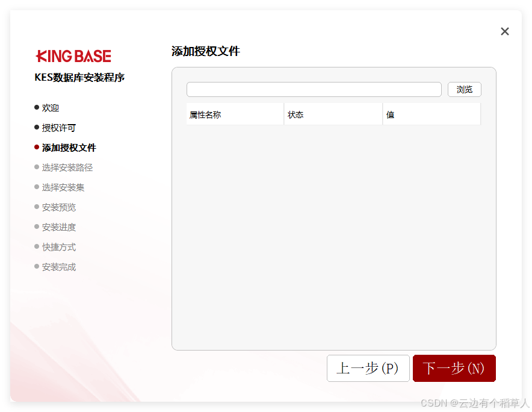Select the 快捷方式 step

(x=55, y=247)
